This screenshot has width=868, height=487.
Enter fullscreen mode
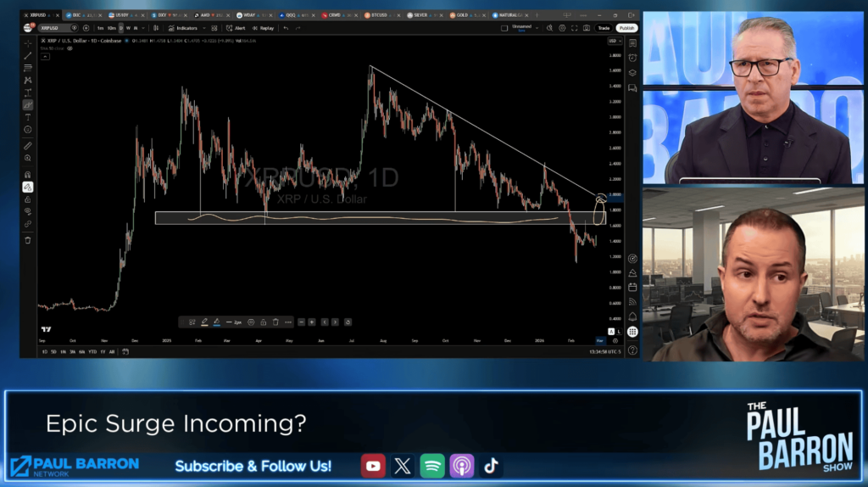coord(574,28)
